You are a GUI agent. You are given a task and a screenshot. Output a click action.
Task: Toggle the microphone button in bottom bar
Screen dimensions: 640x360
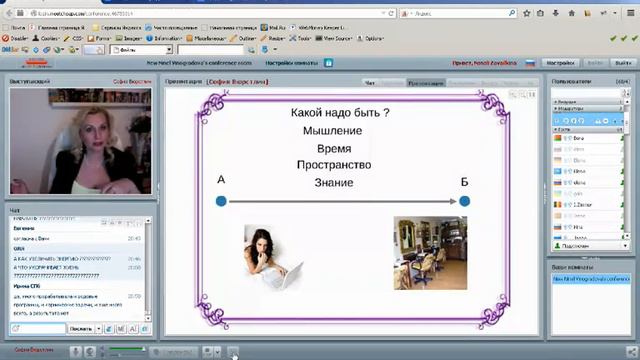76,351
